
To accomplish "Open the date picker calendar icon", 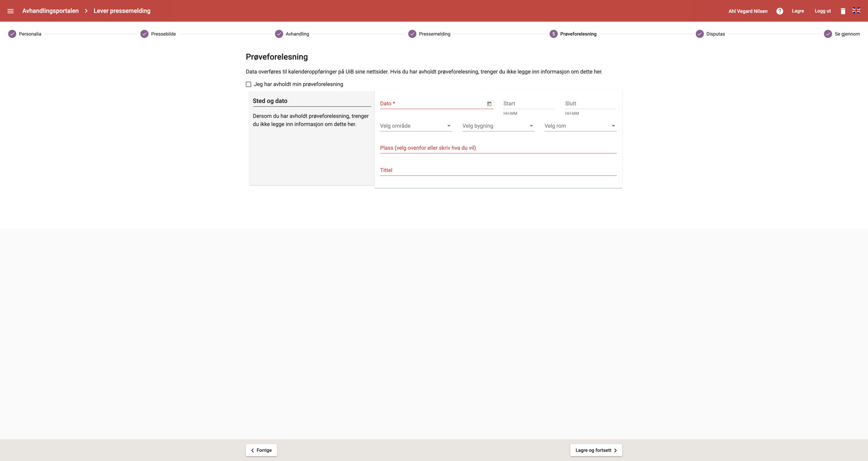I will [489, 104].
